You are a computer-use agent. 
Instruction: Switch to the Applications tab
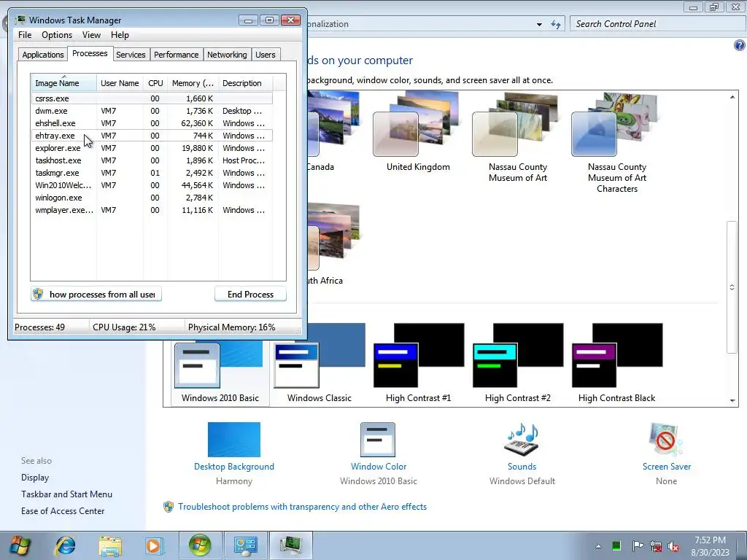pos(43,55)
